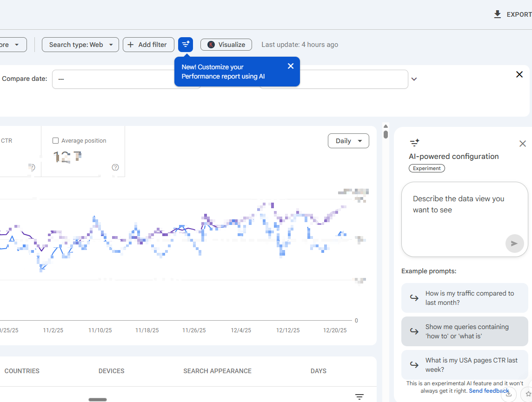532x402 pixels.
Task: Click the 'Example prompts:' label
Action: tap(429, 271)
